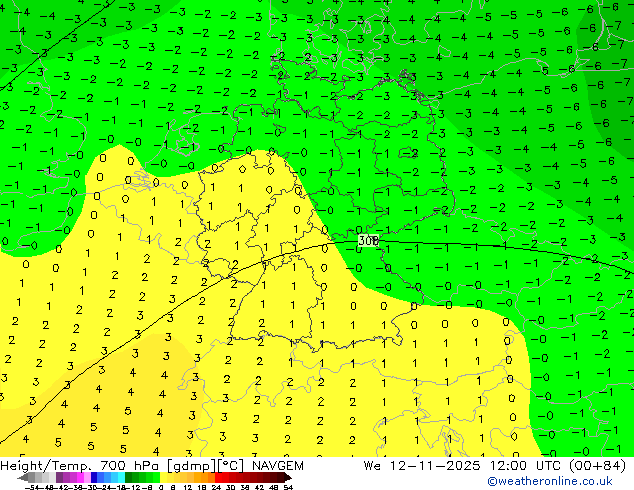Open the weatheronline.co.uk copyright link
The height and width of the screenshot is (490, 634).
[x=549, y=481]
